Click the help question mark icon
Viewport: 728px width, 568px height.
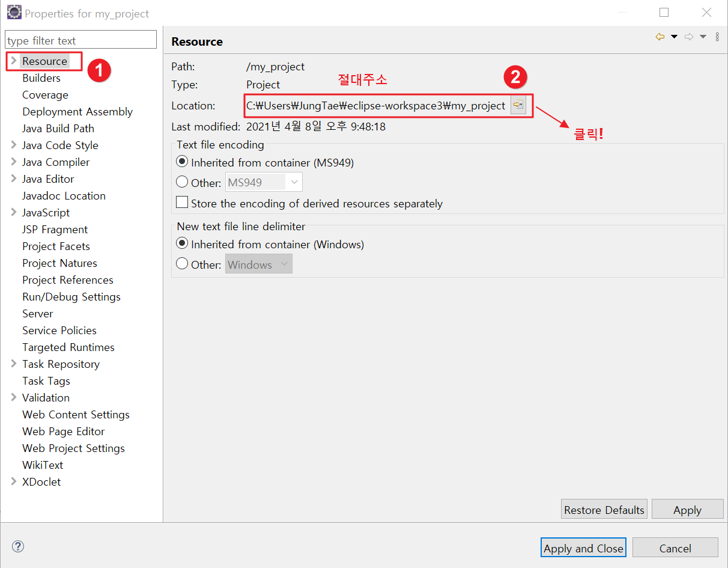[17, 546]
